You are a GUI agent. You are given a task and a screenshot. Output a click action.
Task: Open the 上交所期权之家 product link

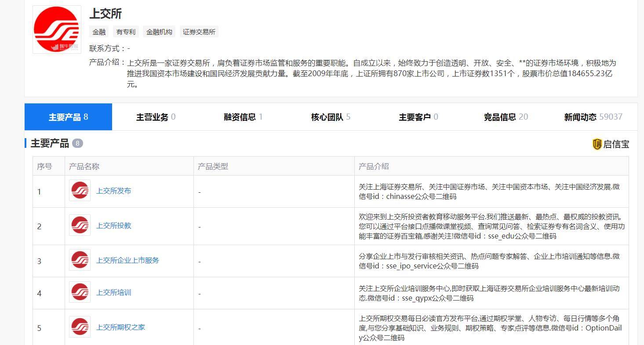pyautogui.click(x=120, y=327)
